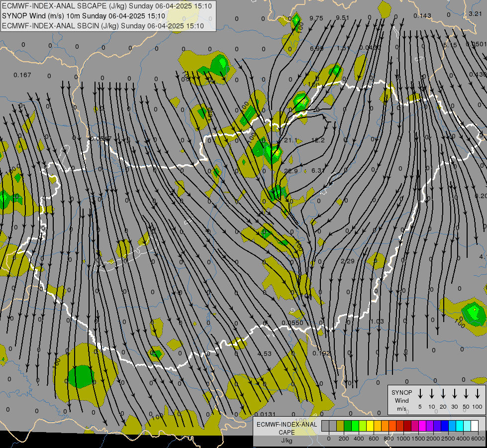Click the 0.0131 value on the map
Viewport: 487px width, 448px height.
click(265, 414)
